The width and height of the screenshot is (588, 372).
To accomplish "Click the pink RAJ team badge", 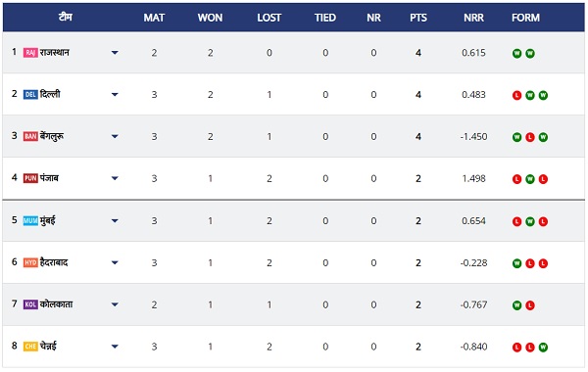I will (x=30, y=53).
